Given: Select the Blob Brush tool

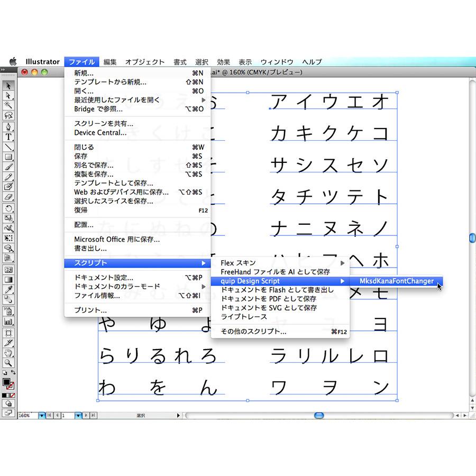Looking at the screenshot, I should (8, 187).
